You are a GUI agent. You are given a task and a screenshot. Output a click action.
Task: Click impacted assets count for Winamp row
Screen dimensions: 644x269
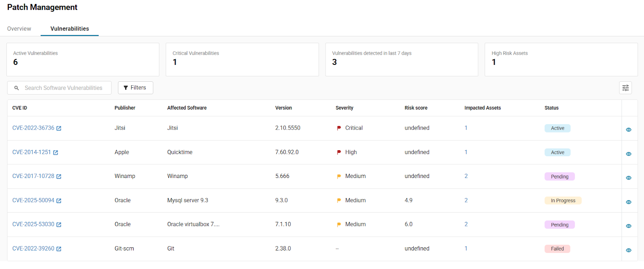[x=466, y=176]
